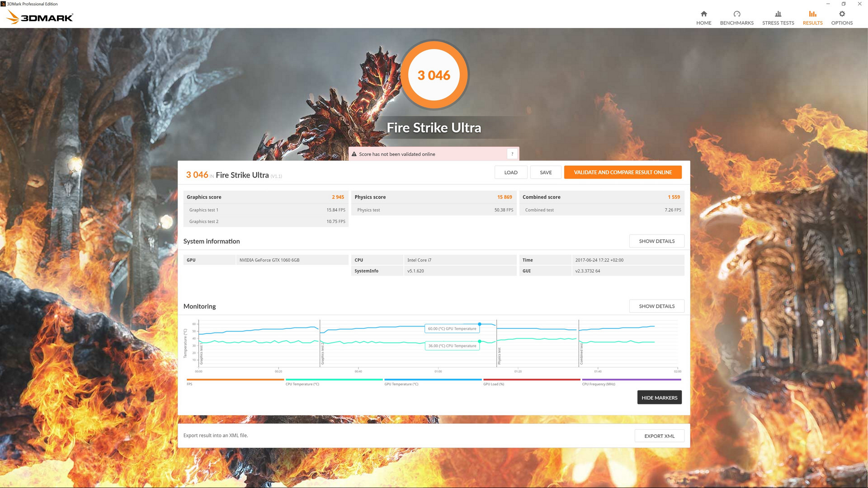Click the 3DMark logo

[x=40, y=18]
